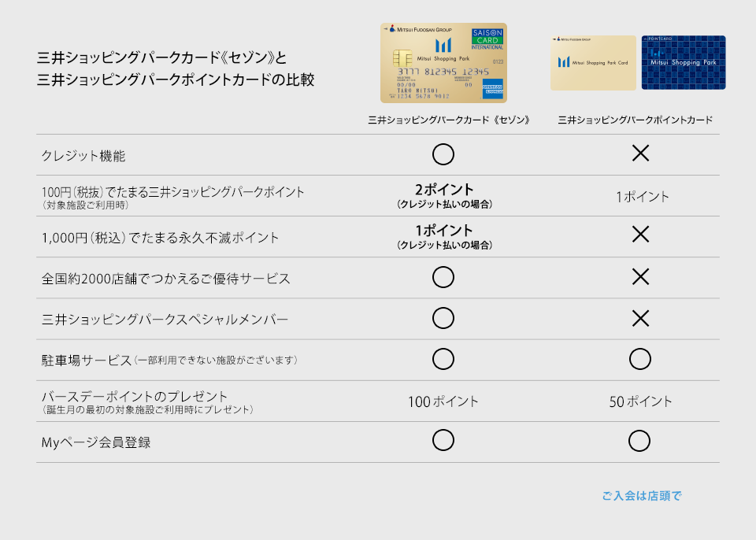Click the cross mark in the スペシャルメンバー row

point(640,318)
